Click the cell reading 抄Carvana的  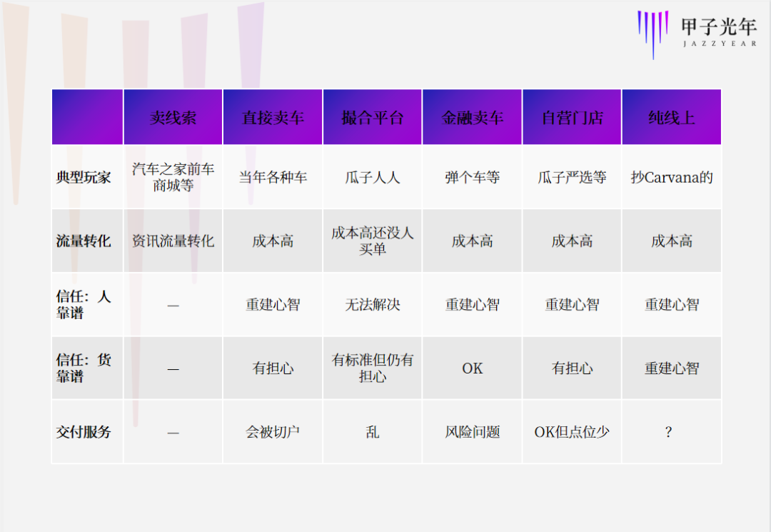point(671,178)
